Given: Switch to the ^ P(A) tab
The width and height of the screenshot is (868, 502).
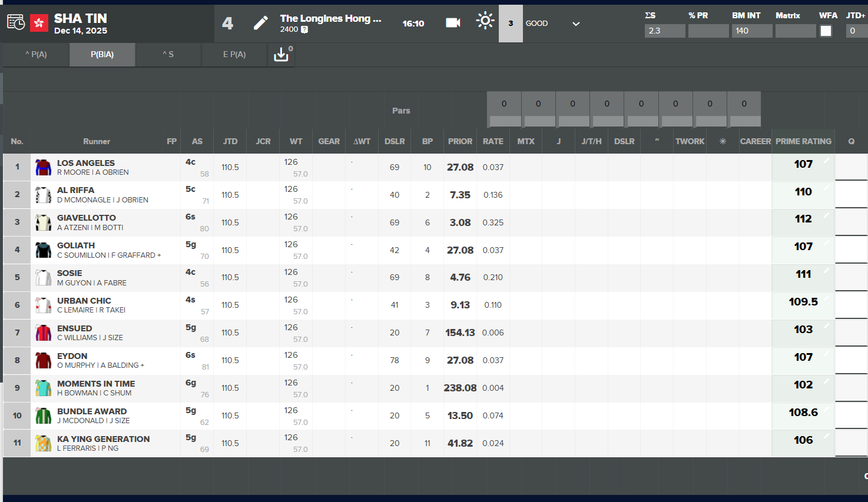Looking at the screenshot, I should (36, 55).
